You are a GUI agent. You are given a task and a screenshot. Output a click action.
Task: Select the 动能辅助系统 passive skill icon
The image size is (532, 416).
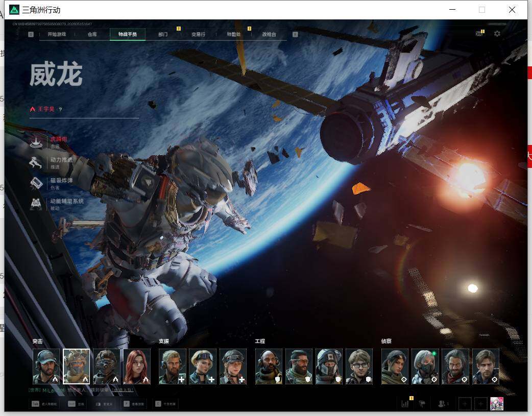point(36,204)
